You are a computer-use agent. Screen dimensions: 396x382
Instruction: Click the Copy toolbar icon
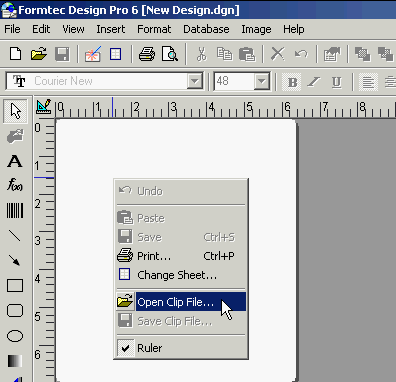pyautogui.click(x=224, y=54)
